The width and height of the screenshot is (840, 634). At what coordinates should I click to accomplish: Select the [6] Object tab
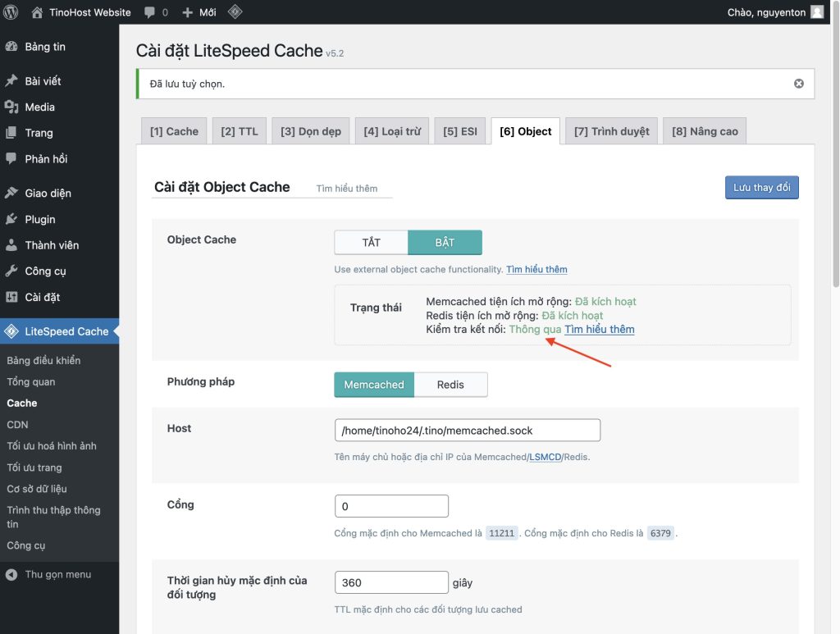tap(526, 131)
